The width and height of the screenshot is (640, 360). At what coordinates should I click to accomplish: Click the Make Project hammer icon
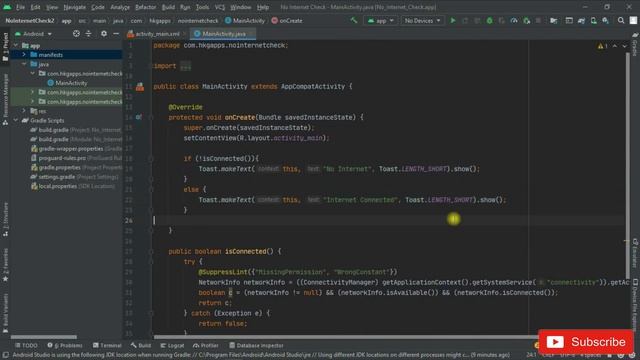tap(353, 20)
